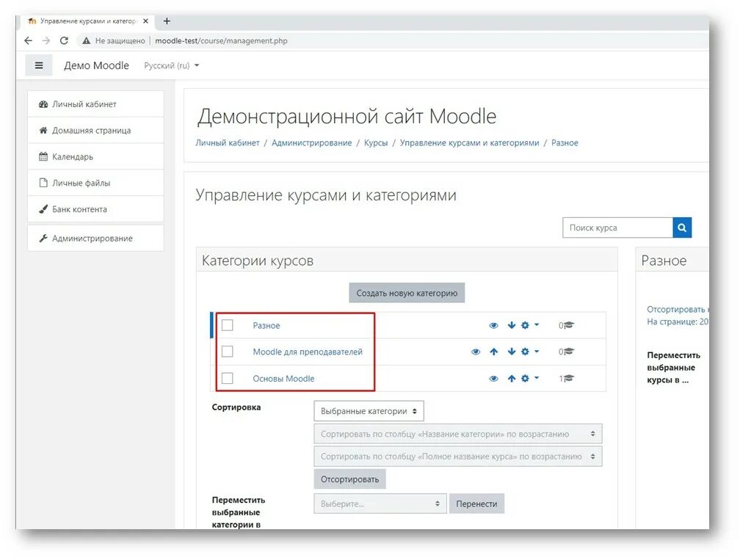Click Администрирование breadcrumb link
The image size is (740, 560).
[x=311, y=142]
